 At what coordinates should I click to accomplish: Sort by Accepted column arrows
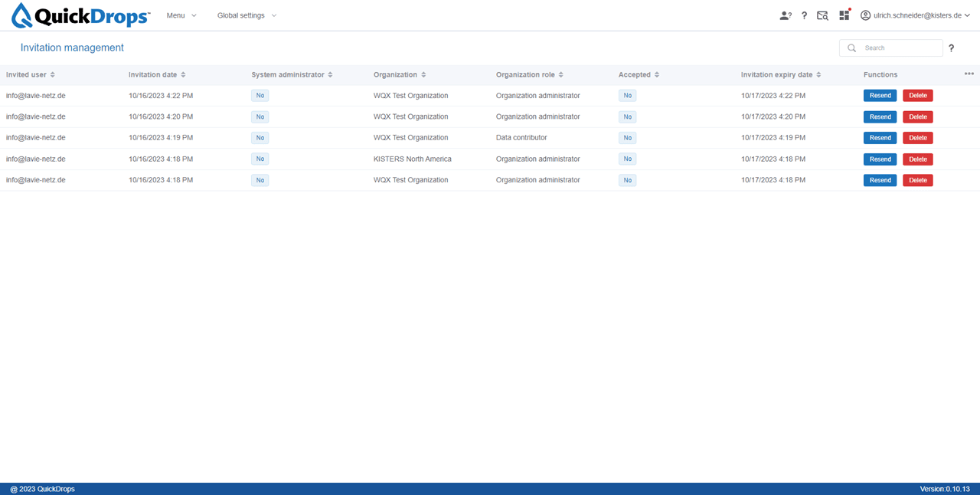[657, 75]
